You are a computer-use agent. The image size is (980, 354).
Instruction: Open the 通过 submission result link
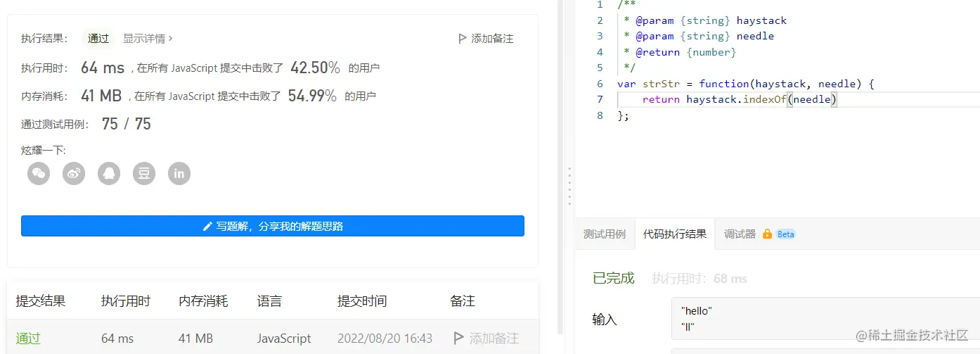(x=28, y=339)
